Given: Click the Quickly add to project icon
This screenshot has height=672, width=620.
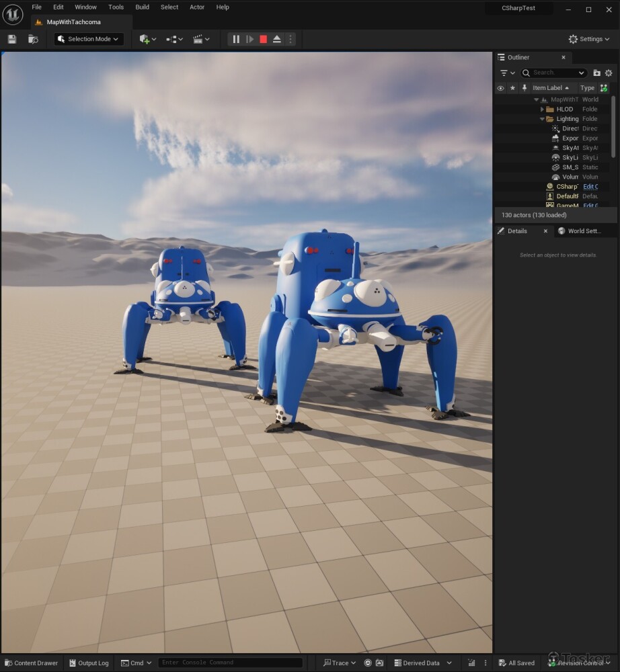Looking at the screenshot, I should click(x=147, y=39).
